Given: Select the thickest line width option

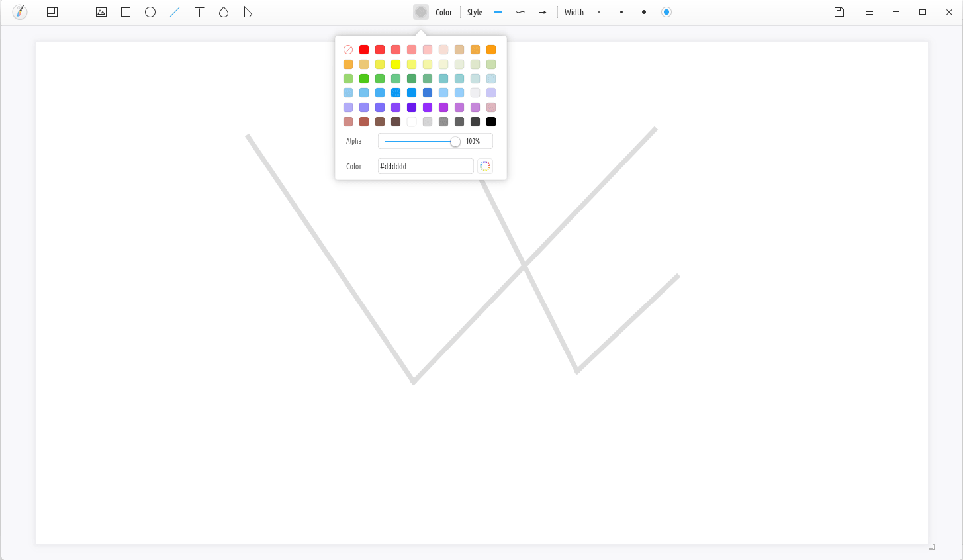Looking at the screenshot, I should pyautogui.click(x=666, y=12).
